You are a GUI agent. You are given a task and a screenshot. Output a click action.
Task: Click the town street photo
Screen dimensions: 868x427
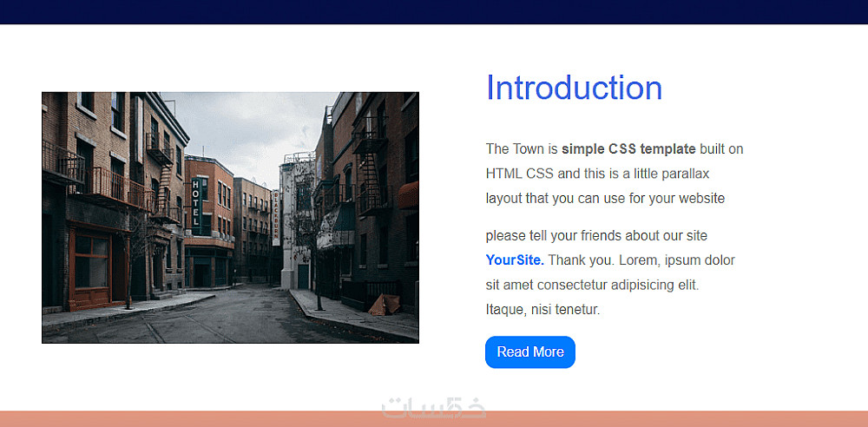[230, 218]
